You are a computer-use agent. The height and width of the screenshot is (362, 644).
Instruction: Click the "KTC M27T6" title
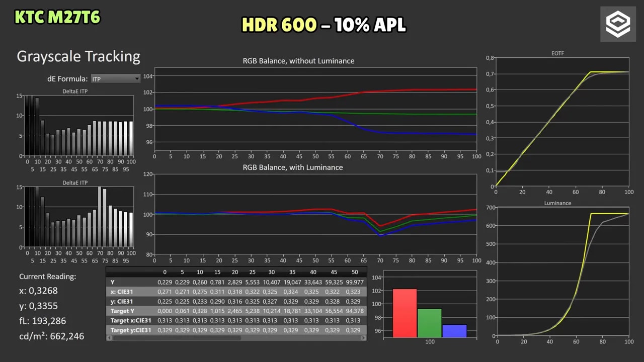click(57, 18)
